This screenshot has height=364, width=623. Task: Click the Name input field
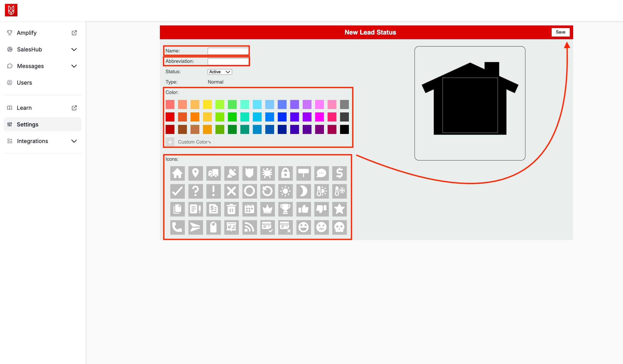228,51
